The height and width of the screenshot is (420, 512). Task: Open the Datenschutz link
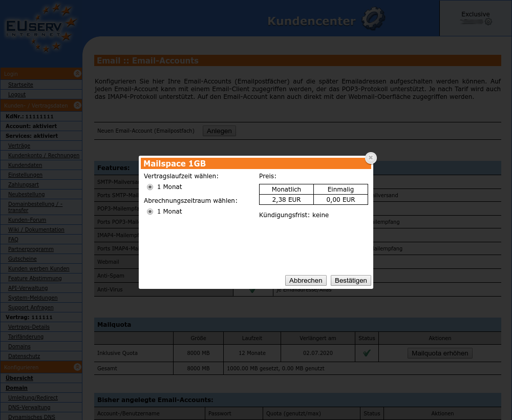[x=24, y=356]
